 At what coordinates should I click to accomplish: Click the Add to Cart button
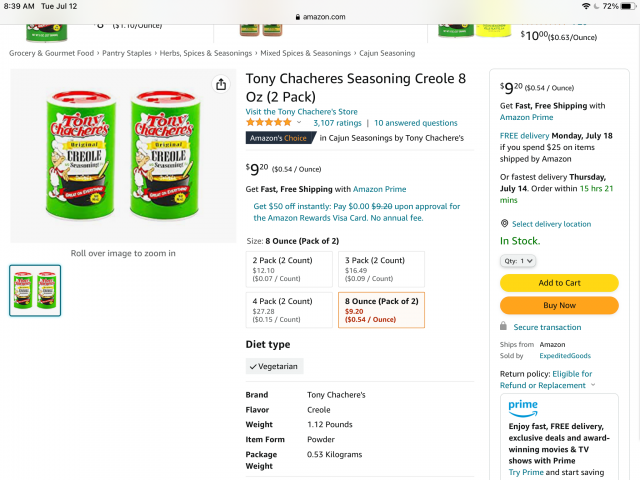(x=559, y=283)
